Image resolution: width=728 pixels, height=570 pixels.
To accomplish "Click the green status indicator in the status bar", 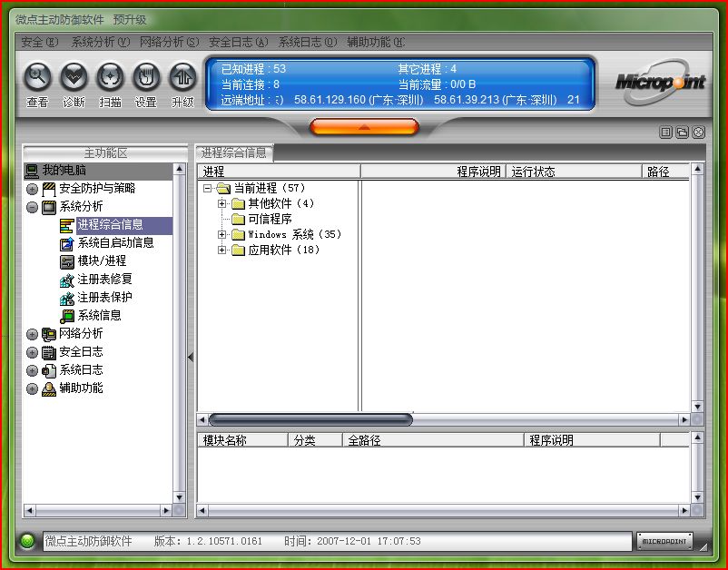I will [x=27, y=541].
